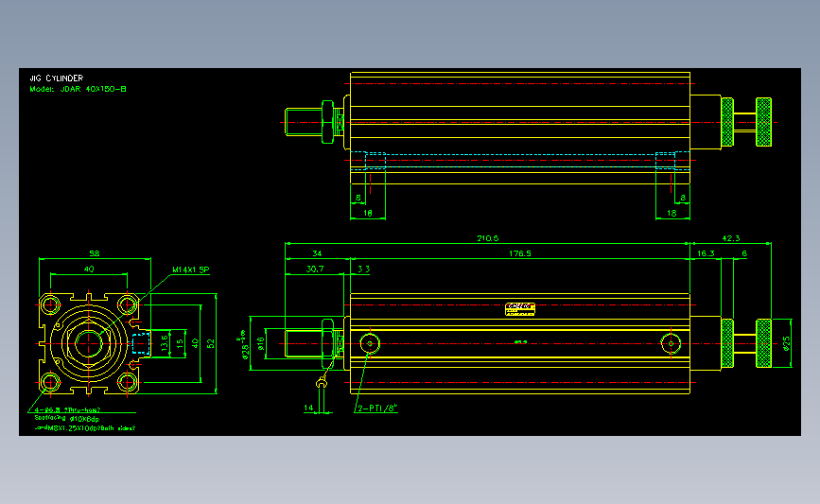Select the 14 wrench width dimension

point(308,408)
